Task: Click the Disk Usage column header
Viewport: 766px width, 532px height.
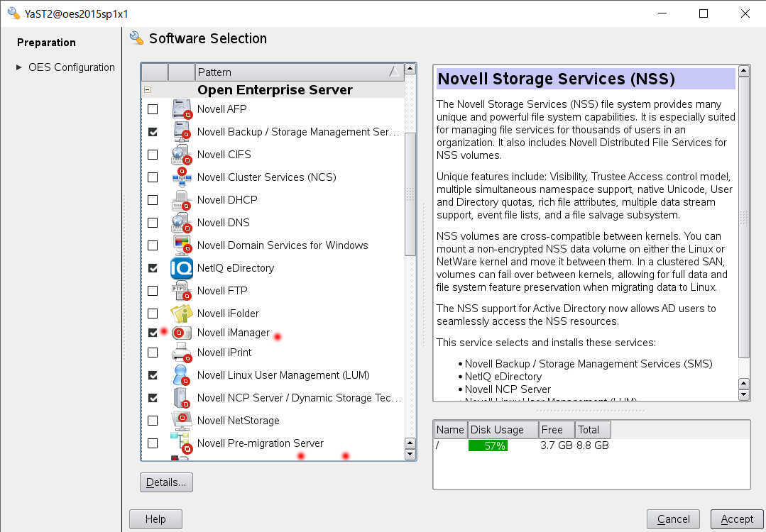Action: [x=503, y=430]
